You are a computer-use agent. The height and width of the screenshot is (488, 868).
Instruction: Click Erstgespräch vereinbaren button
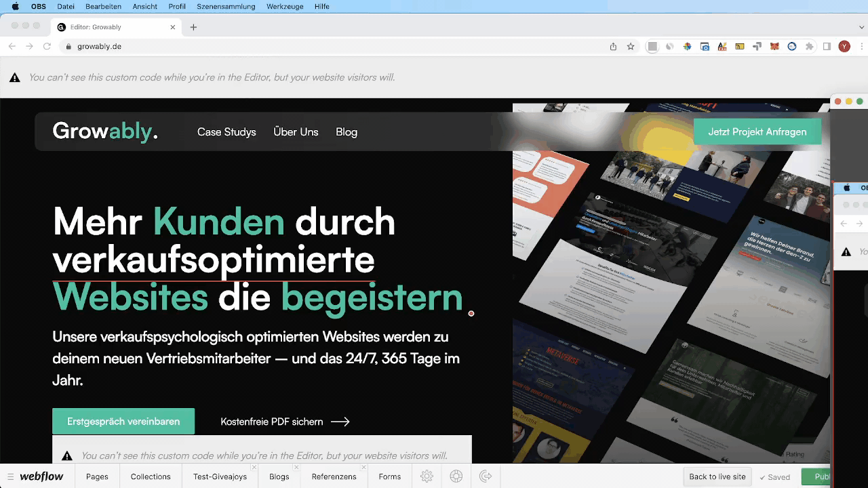[123, 421]
